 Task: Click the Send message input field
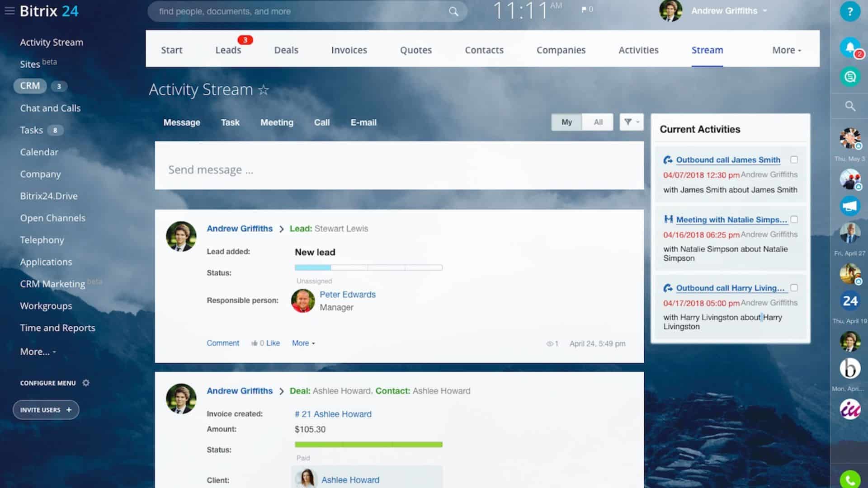coord(399,166)
